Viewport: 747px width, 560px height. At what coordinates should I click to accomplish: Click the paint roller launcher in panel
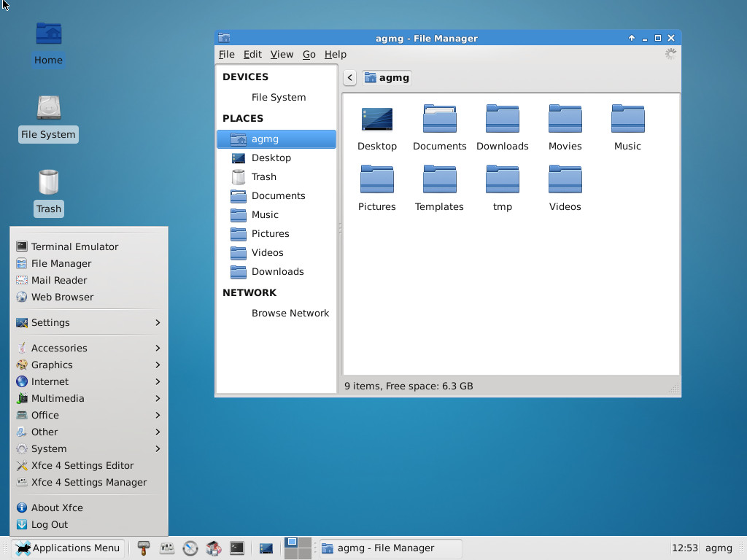144,548
